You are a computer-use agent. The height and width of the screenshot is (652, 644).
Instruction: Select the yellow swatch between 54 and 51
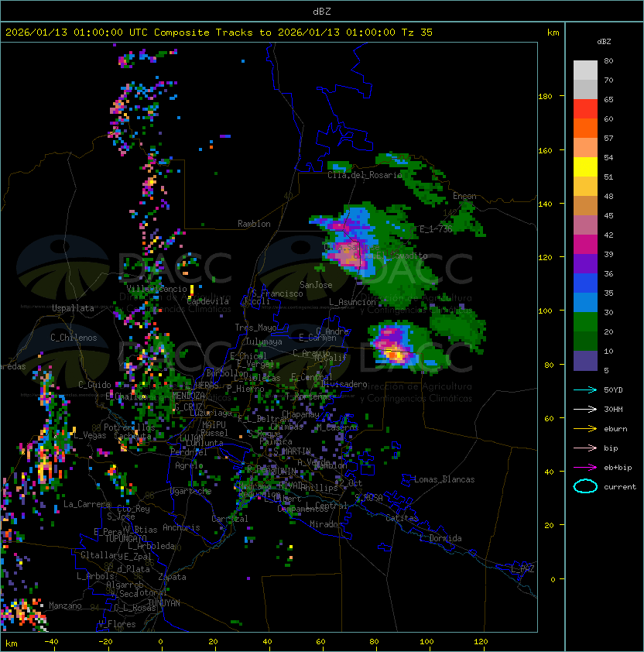tap(585, 166)
